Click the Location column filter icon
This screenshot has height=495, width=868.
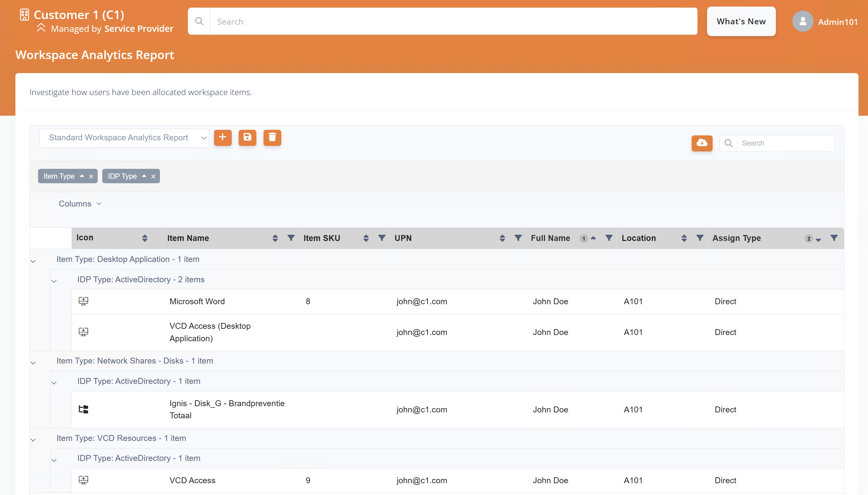(700, 238)
